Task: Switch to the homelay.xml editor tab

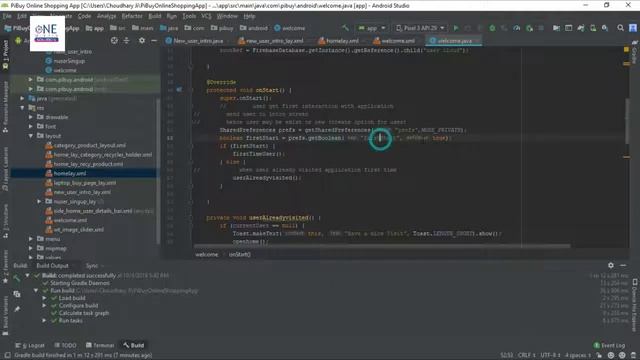Action: (338, 41)
